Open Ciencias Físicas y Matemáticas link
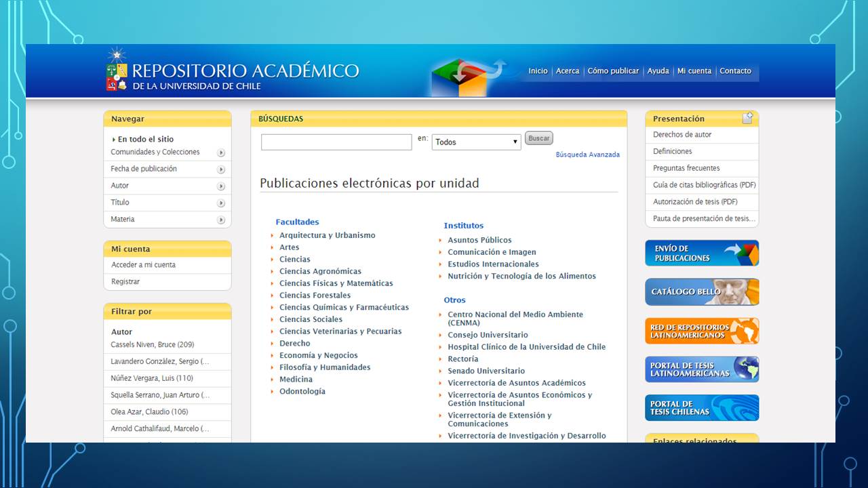868x488 pixels. (x=336, y=283)
